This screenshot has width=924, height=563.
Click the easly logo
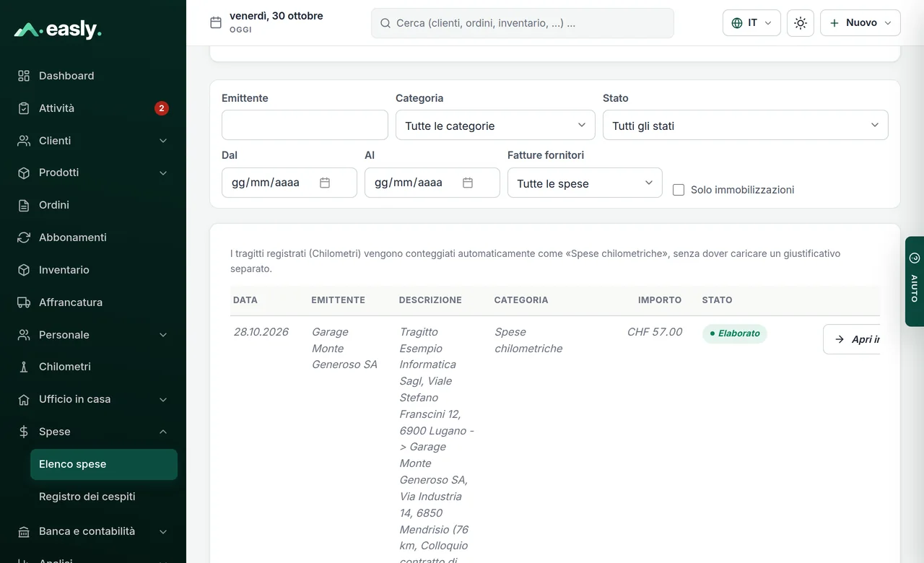pyautogui.click(x=58, y=30)
